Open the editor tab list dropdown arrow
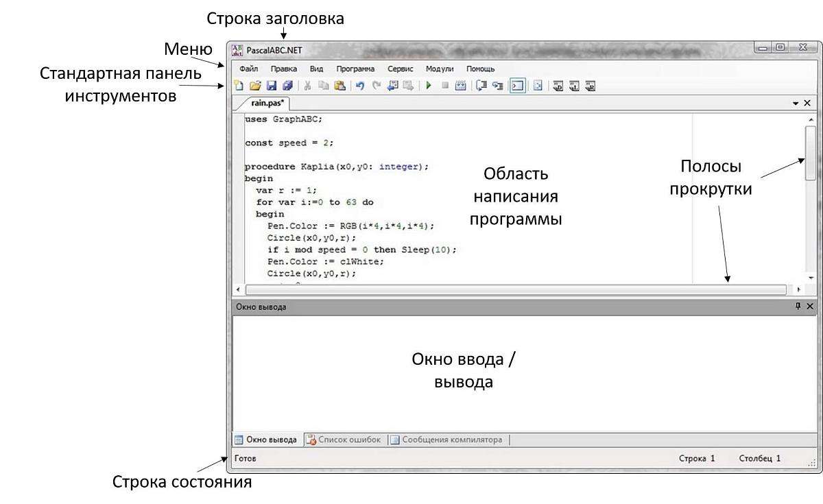 point(796,103)
